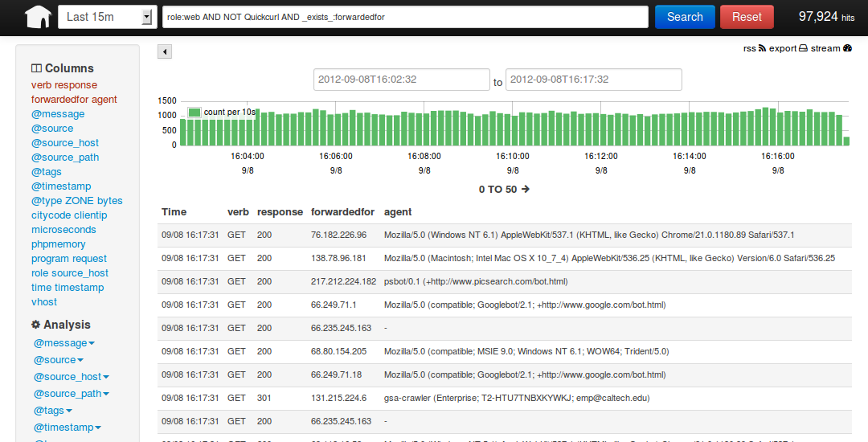Add the request column
Screen dimensions: 868x442
(90, 258)
